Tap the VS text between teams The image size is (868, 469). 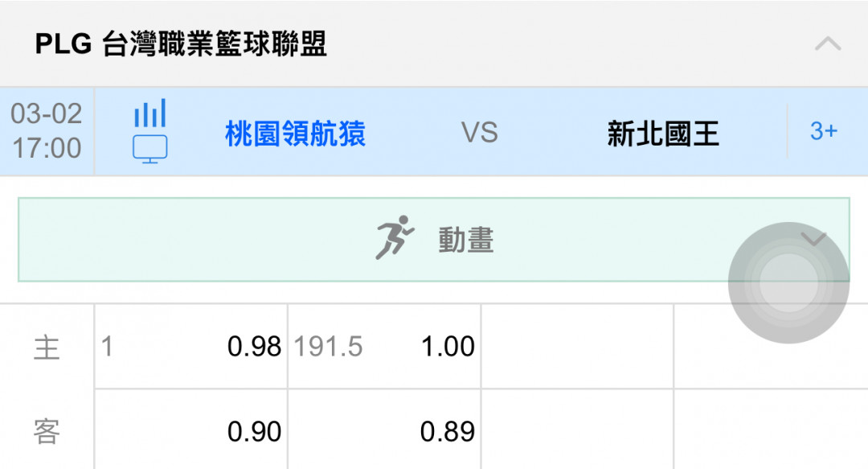coord(479,133)
